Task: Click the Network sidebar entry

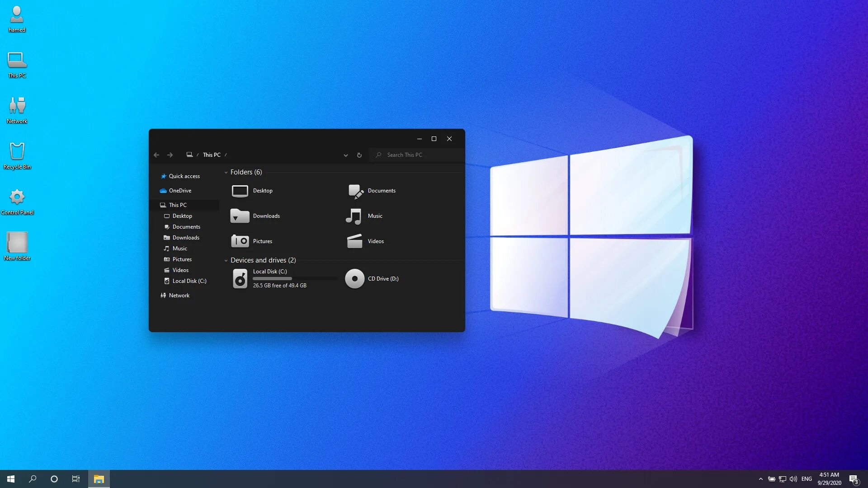Action: [x=179, y=295]
